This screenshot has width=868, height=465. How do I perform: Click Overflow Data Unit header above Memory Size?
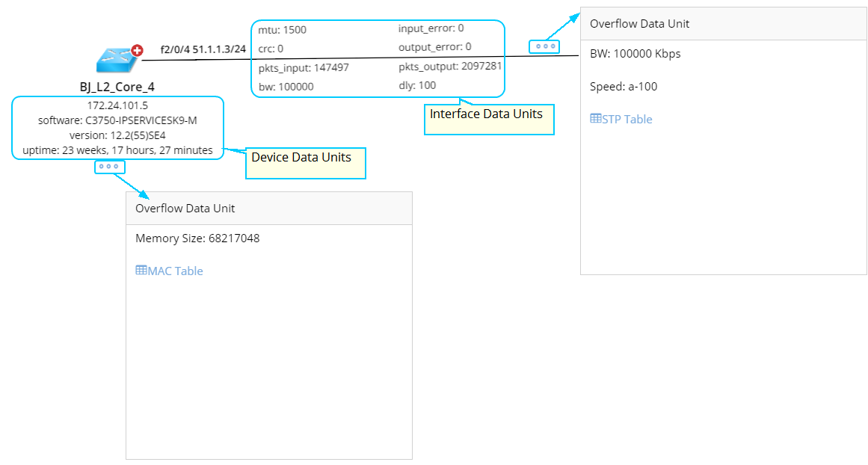269,208
